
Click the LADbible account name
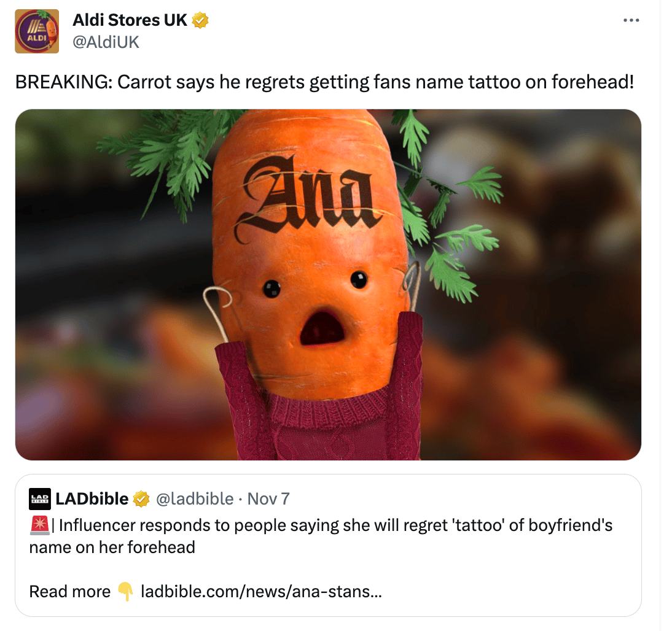pyautogui.click(x=92, y=498)
